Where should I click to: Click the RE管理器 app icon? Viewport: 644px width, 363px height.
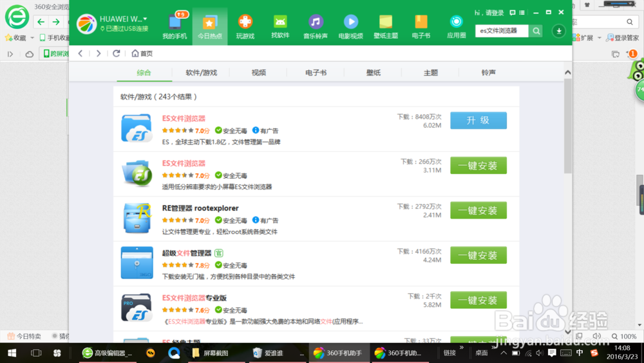[x=137, y=218]
